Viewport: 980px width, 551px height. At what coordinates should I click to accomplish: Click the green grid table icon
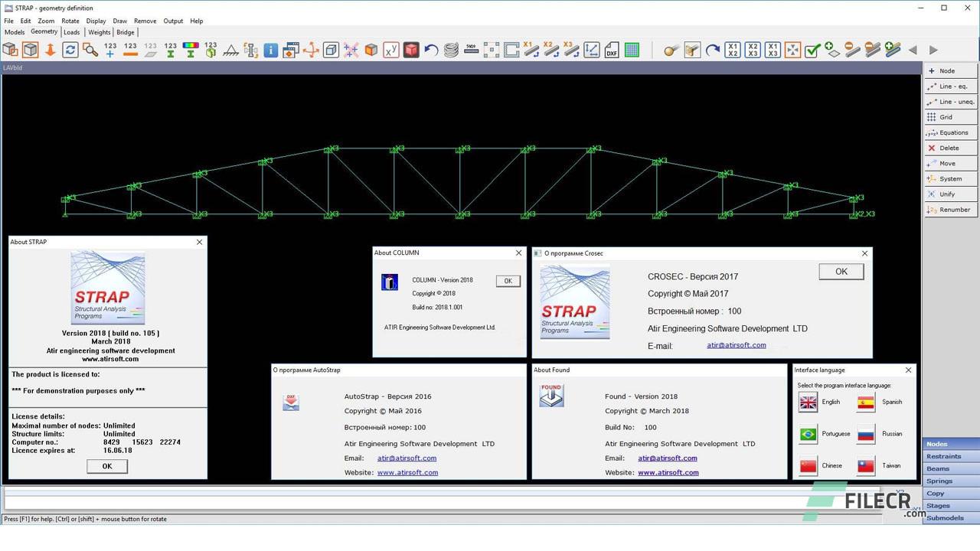point(632,50)
